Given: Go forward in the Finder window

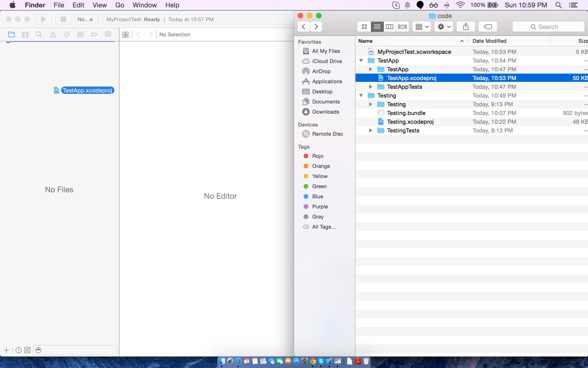Looking at the screenshot, I should pos(316,27).
